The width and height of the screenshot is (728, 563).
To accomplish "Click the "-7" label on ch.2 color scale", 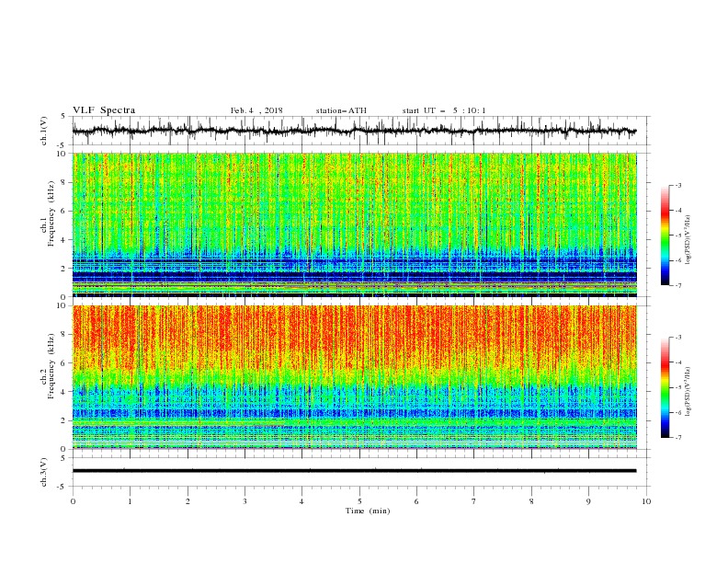I will [x=677, y=437].
